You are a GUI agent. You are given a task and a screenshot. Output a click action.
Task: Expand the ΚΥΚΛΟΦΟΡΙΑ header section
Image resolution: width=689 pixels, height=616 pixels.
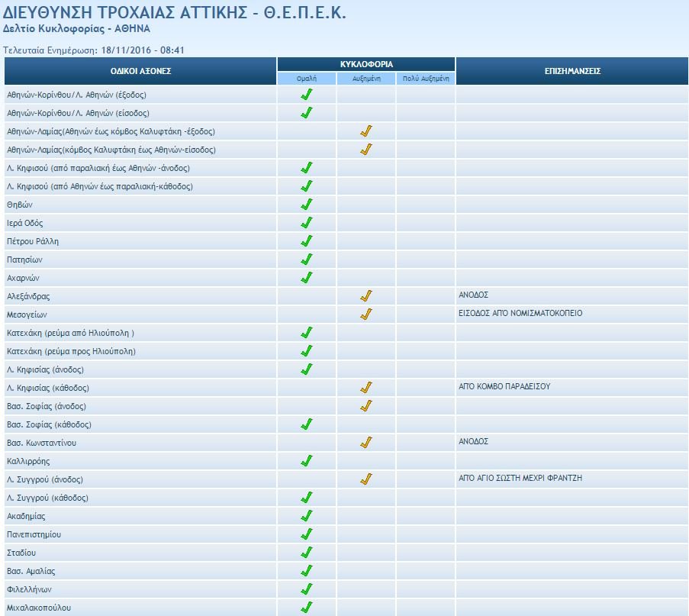click(x=367, y=64)
